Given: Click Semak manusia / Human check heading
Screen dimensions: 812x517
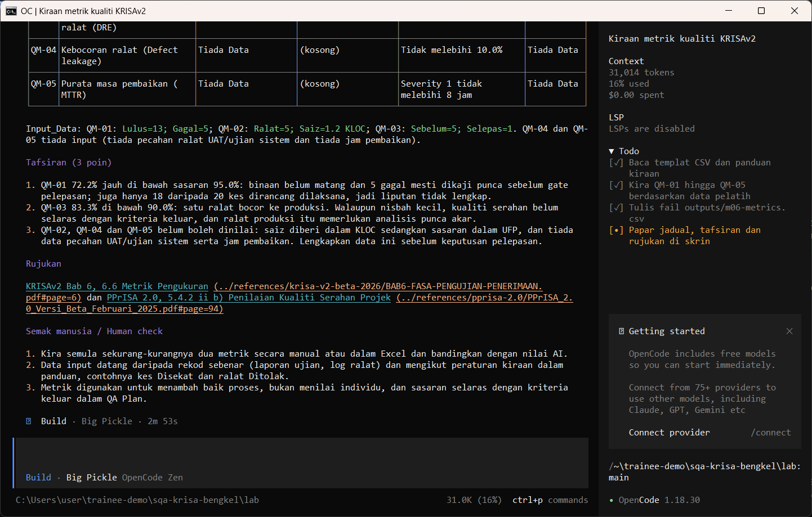Looking at the screenshot, I should (x=94, y=331).
